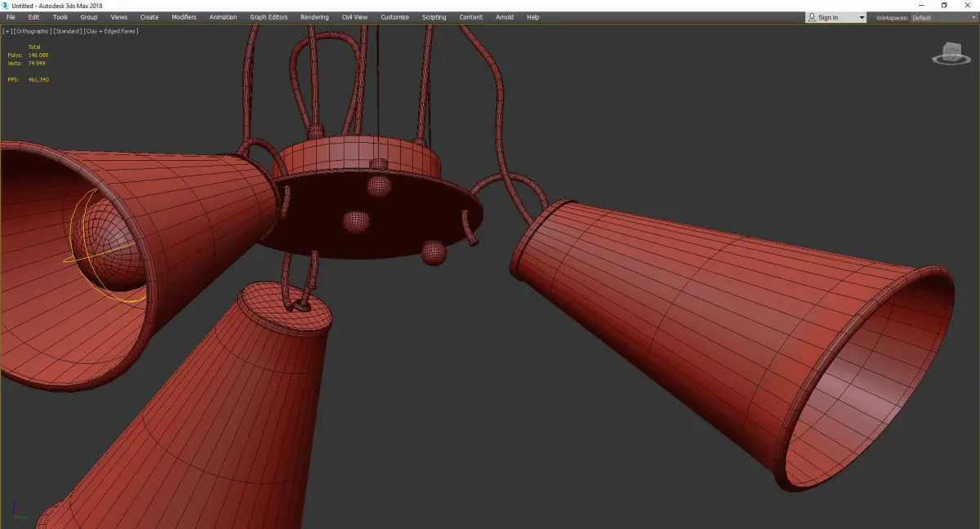Open the Standard viewport shading label
This screenshot has height=529, width=980.
[x=66, y=31]
